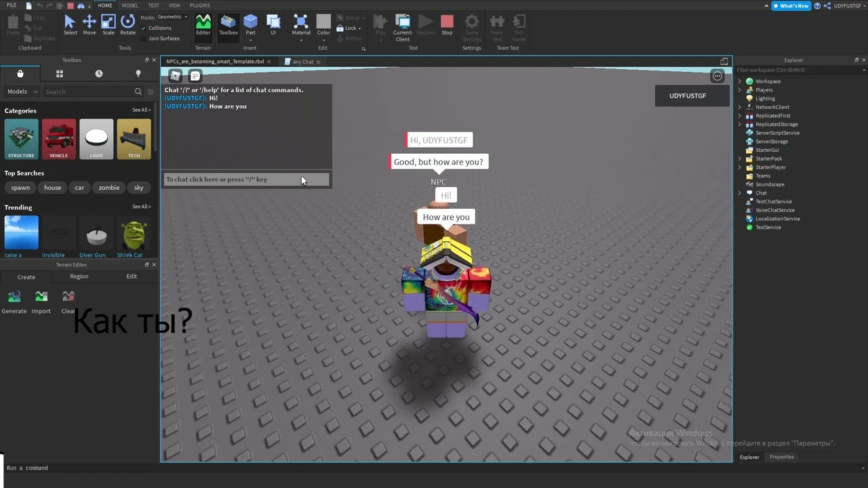868x488 pixels.
Task: Open the Toolbox from the ribbon
Action: [x=229, y=25]
